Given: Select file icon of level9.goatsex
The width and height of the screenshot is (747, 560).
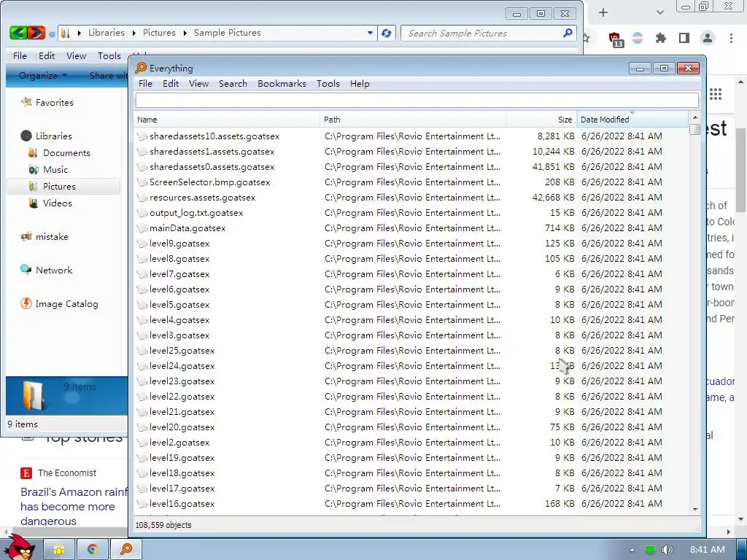Looking at the screenshot, I should (x=142, y=244).
